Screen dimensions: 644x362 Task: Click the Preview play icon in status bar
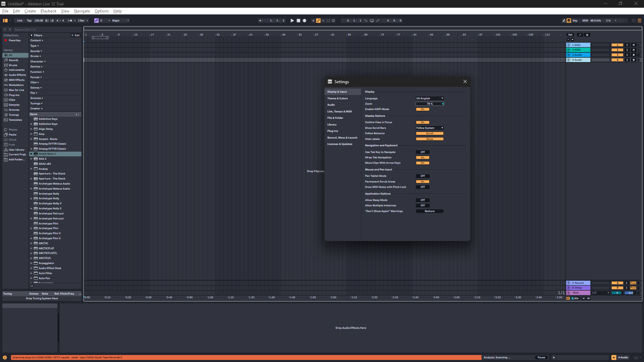[x=554, y=357]
